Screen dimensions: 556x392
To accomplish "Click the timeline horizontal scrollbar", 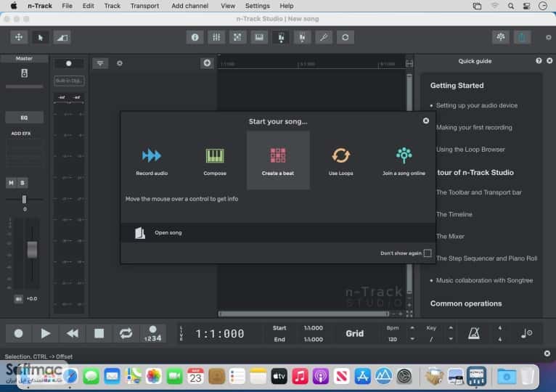I will [304, 314].
